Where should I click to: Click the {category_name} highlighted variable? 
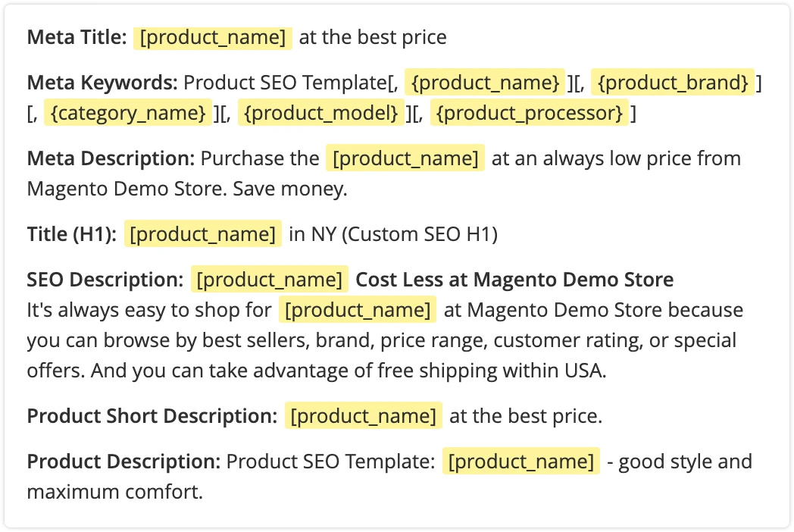129,113
